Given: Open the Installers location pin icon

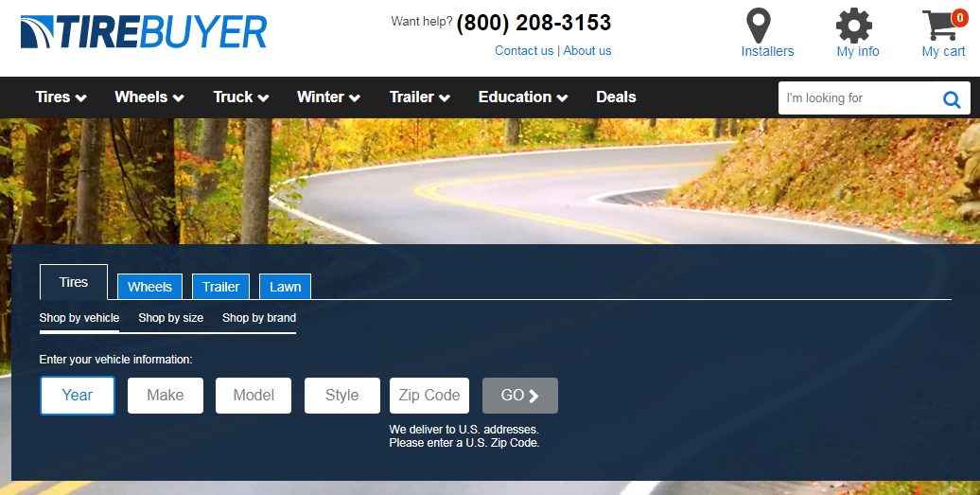Looking at the screenshot, I should (758, 26).
